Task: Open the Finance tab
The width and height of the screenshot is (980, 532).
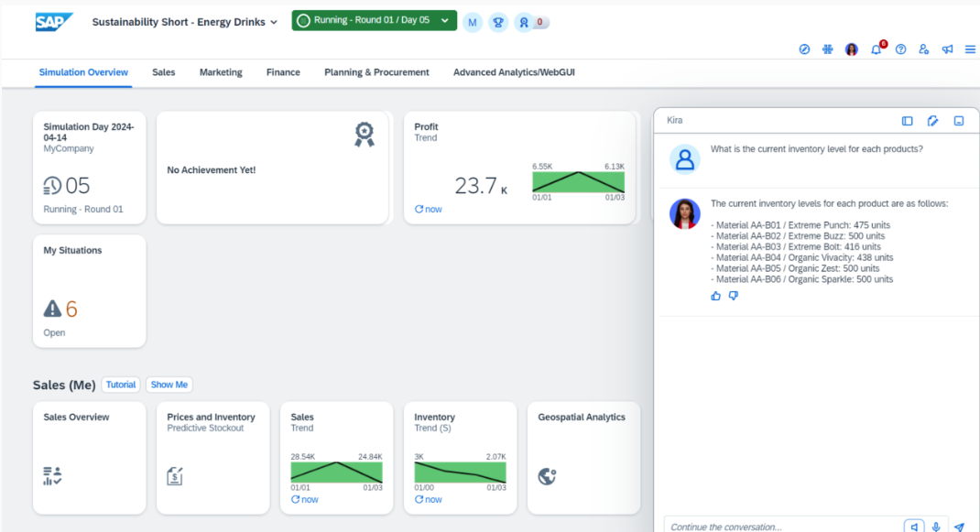Action: [x=283, y=72]
